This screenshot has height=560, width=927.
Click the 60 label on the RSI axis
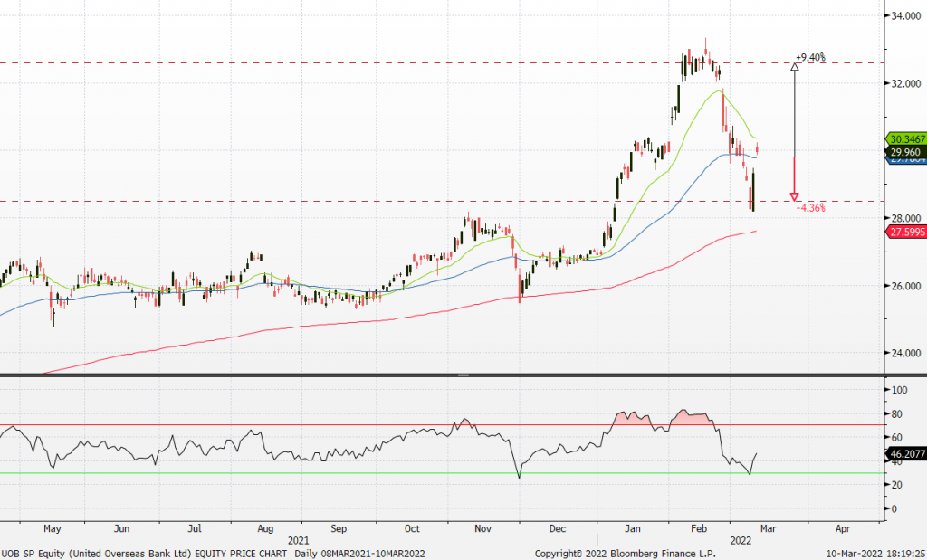coord(897,438)
